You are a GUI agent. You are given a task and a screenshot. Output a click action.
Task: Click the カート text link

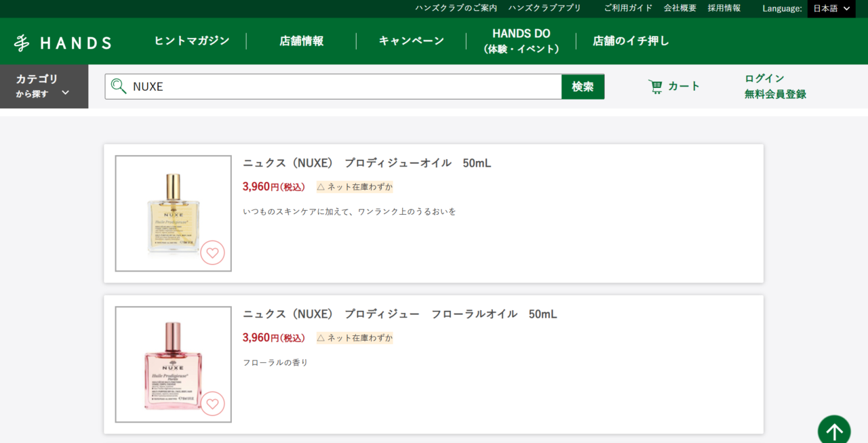coord(684,86)
